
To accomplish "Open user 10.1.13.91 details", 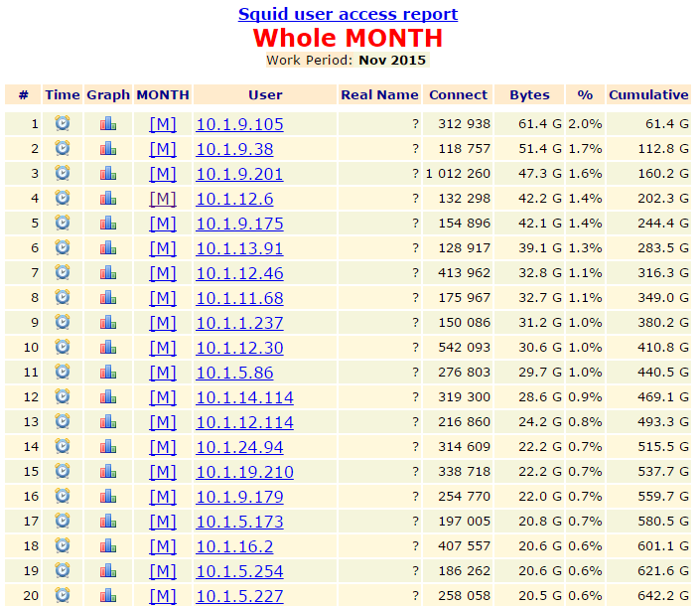I will point(239,248).
